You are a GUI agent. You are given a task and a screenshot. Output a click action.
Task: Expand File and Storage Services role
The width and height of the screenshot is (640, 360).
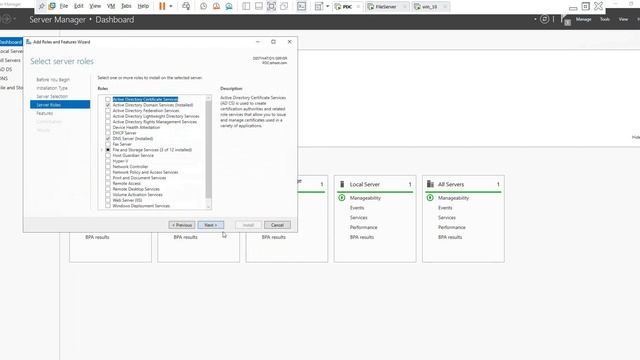102,150
